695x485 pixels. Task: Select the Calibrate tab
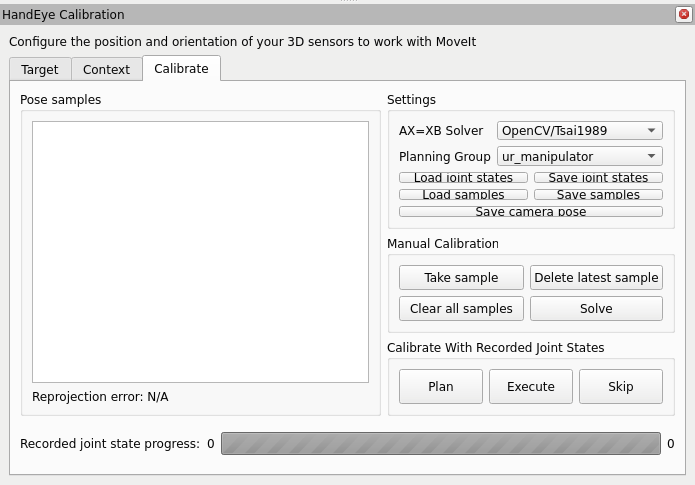(181, 68)
